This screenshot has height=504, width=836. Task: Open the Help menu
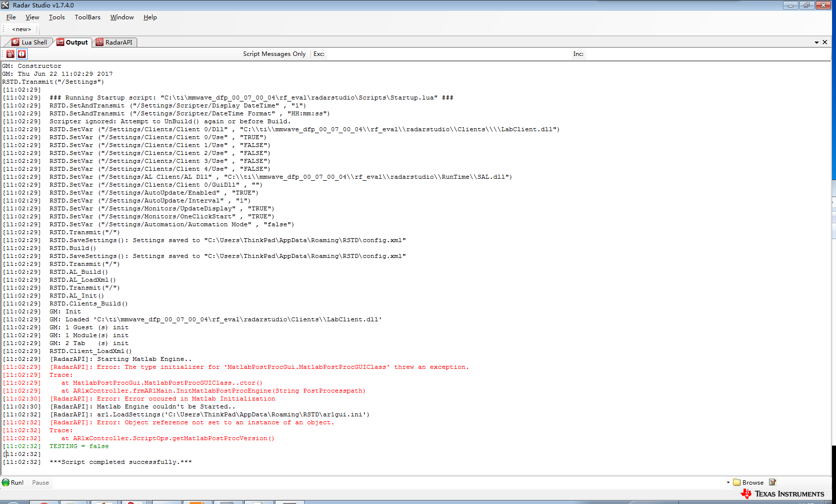coord(150,17)
